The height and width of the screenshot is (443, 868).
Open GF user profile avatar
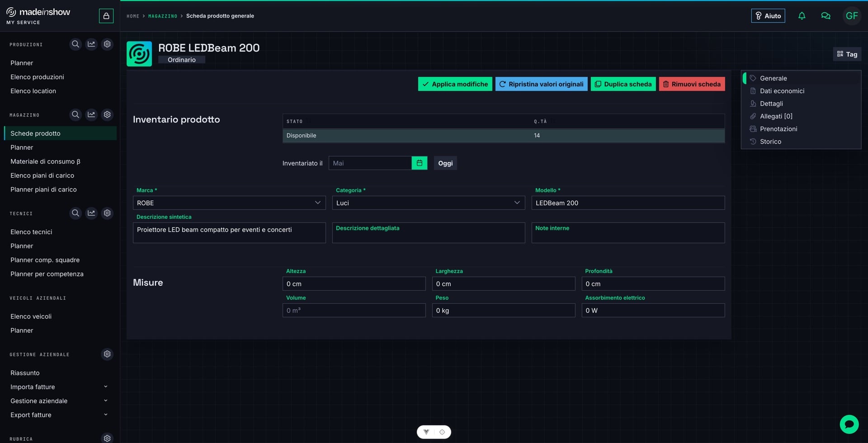pyautogui.click(x=852, y=16)
